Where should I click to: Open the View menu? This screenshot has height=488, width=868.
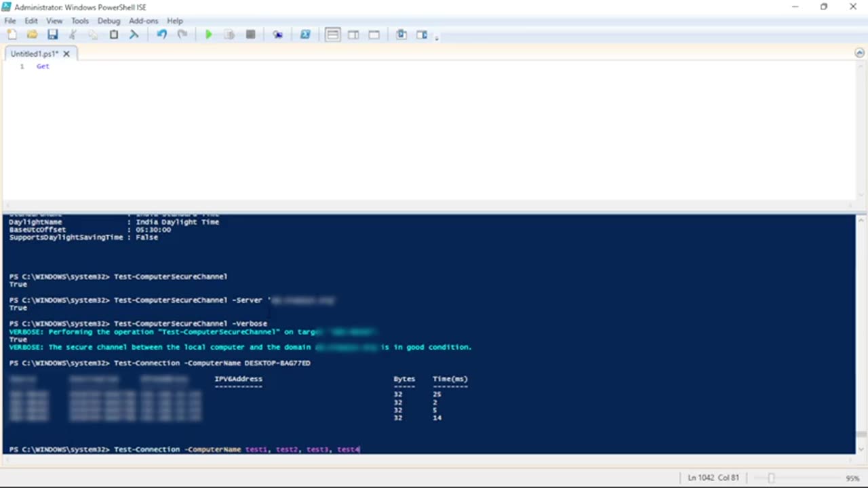click(54, 21)
